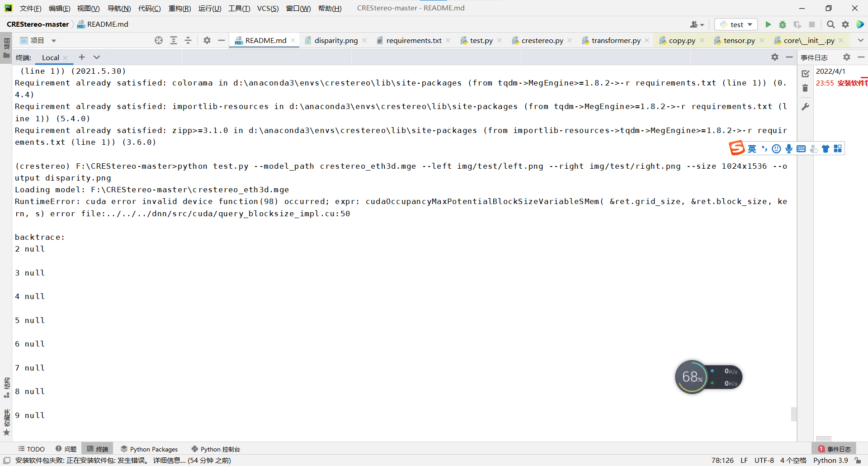Toggle Sogou punctuation mode
This screenshot has width=868, height=466.
tap(764, 149)
